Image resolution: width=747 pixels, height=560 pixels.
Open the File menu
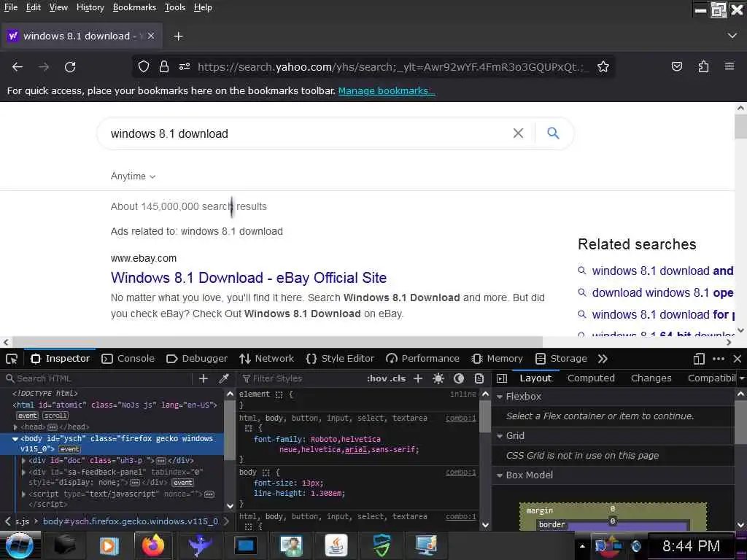[x=10, y=7]
